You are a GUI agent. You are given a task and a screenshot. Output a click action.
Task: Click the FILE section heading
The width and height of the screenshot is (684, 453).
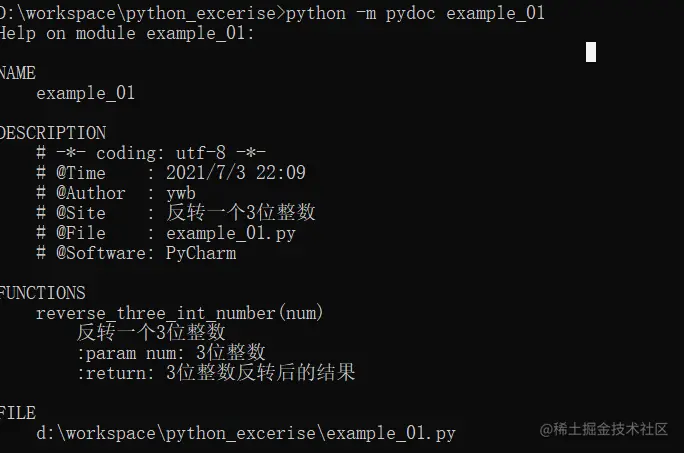click(18, 413)
